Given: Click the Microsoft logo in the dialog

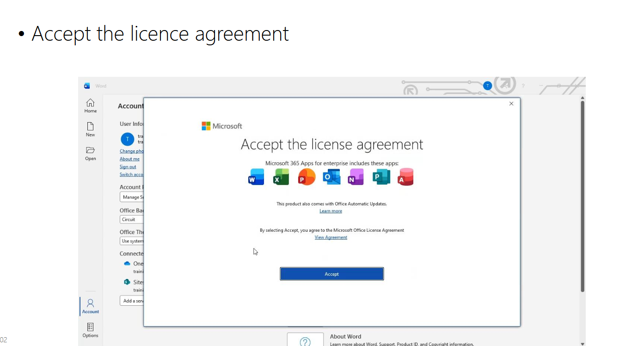Looking at the screenshot, I should point(222,126).
